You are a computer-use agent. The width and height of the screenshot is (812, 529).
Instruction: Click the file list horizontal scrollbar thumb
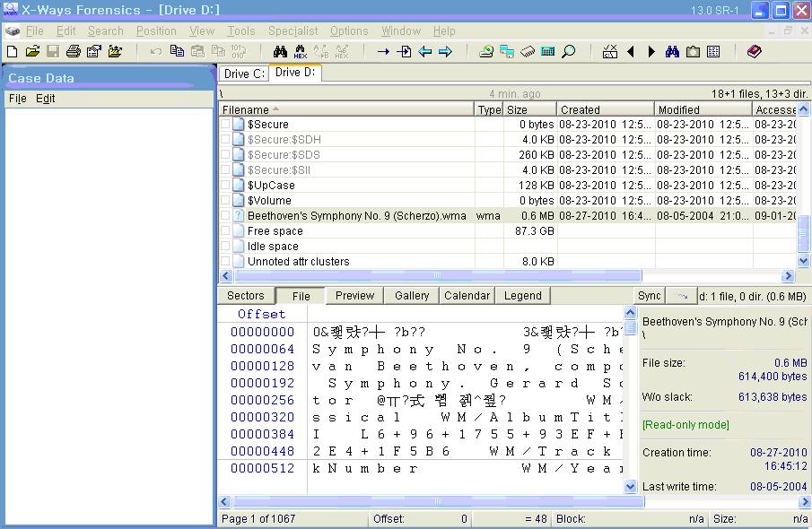pyautogui.click(x=438, y=276)
